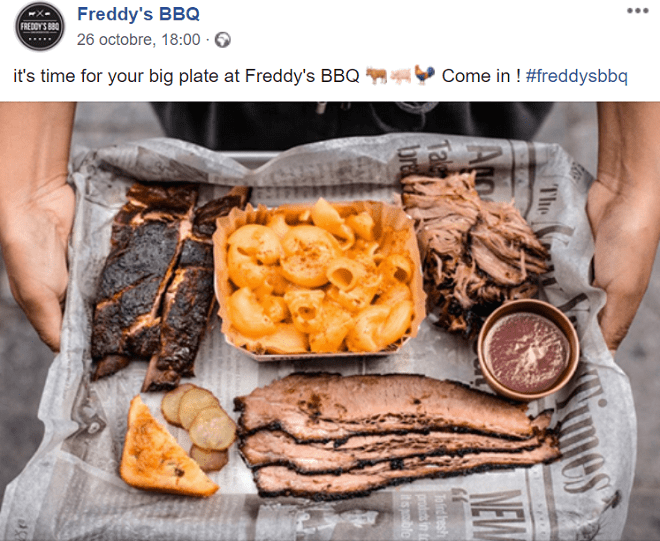Click the pig emoji in the post text
The height and width of the screenshot is (541, 660).
[400, 76]
